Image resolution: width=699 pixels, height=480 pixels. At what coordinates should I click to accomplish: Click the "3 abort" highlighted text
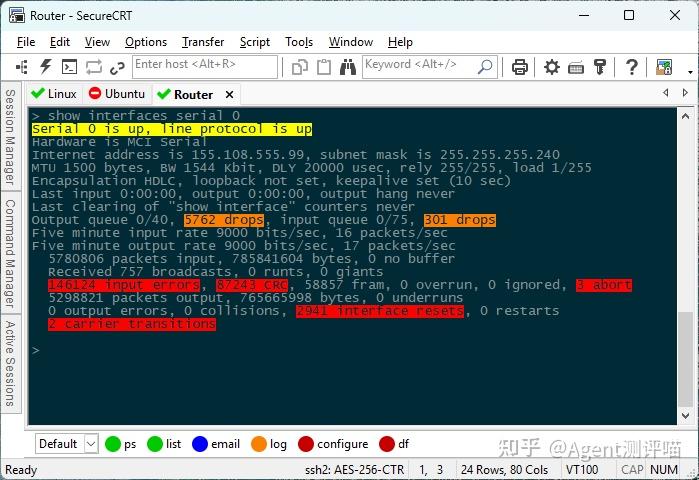click(604, 285)
